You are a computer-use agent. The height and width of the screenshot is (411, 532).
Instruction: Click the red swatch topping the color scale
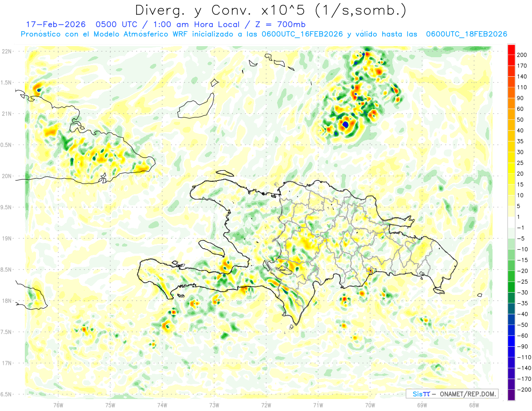511,50
